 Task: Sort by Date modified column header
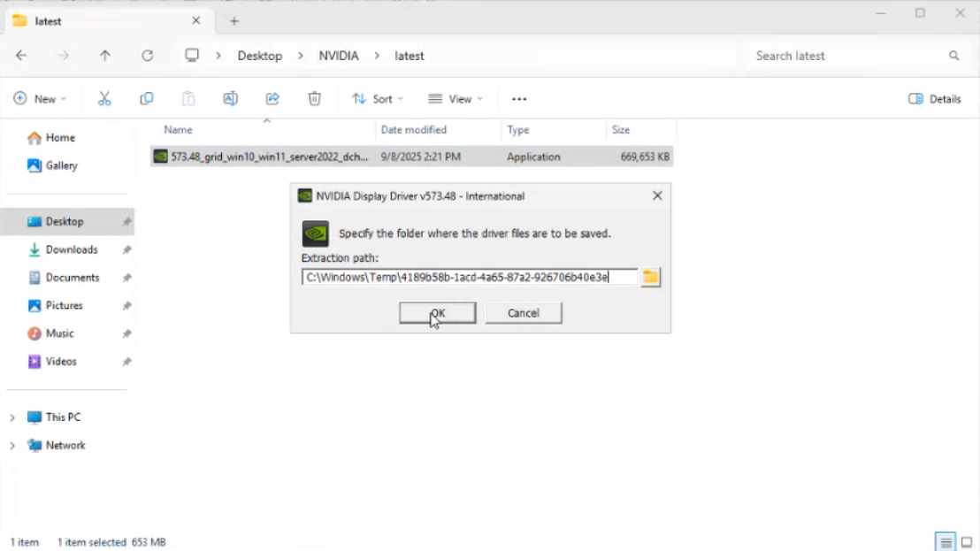coord(414,130)
